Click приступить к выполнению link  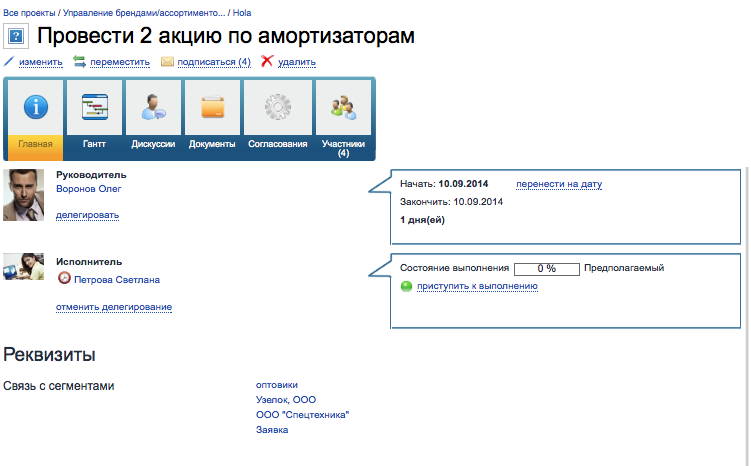tap(477, 286)
